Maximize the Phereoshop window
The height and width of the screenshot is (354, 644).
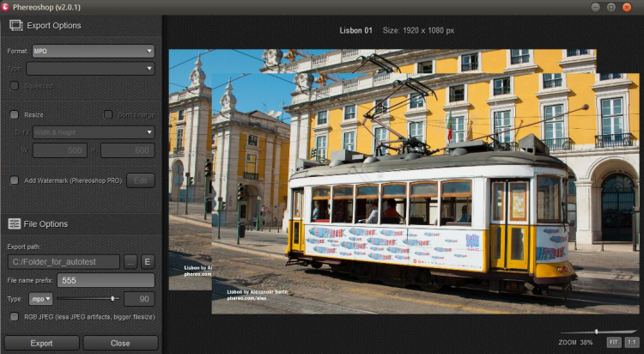(611, 7)
